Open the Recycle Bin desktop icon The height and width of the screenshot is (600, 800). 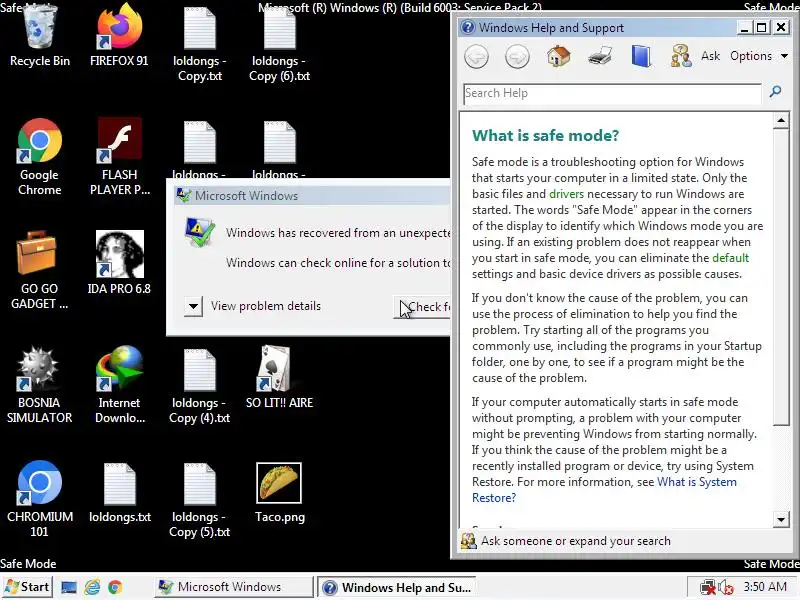39,36
